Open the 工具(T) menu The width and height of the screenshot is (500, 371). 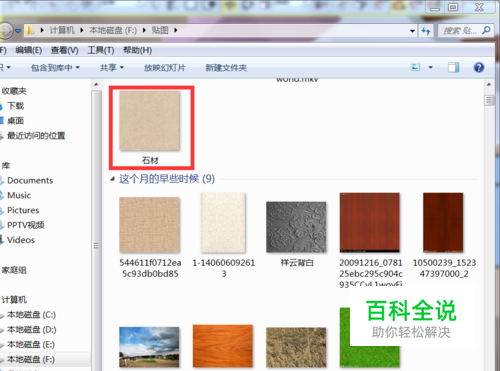(x=101, y=50)
